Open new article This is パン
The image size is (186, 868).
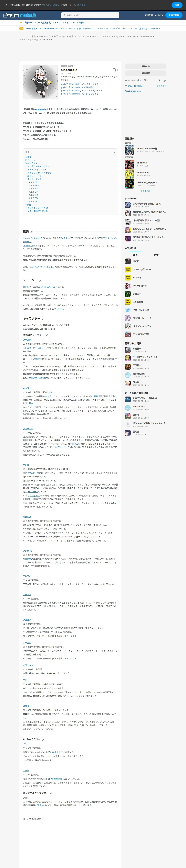pyautogui.click(x=139, y=406)
